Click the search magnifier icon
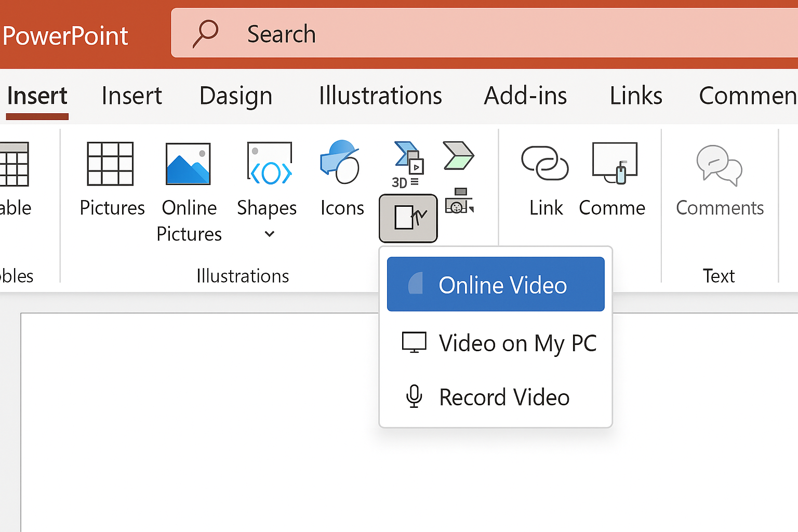Image resolution: width=798 pixels, height=532 pixels. [205, 33]
